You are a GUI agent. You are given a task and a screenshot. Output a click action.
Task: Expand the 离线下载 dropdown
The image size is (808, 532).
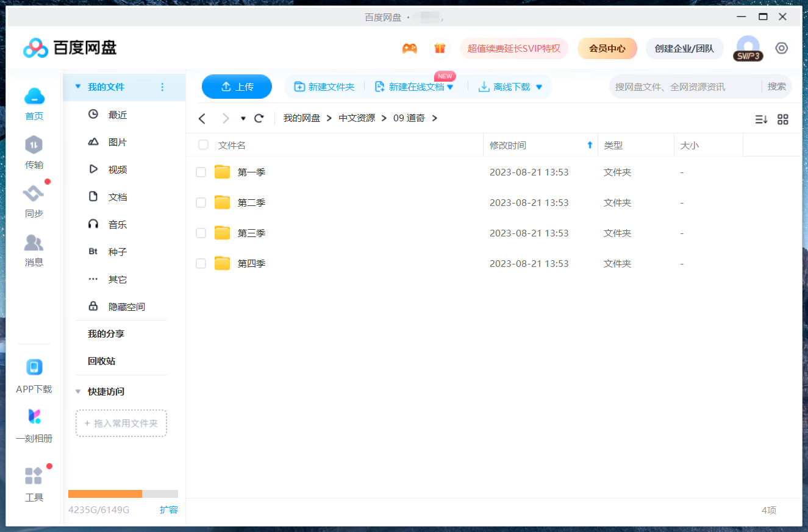click(x=539, y=87)
